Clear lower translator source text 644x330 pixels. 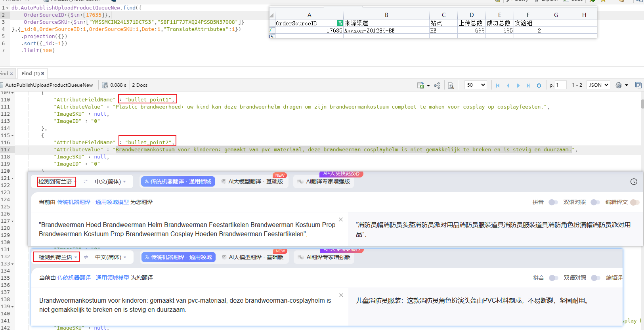(x=341, y=295)
